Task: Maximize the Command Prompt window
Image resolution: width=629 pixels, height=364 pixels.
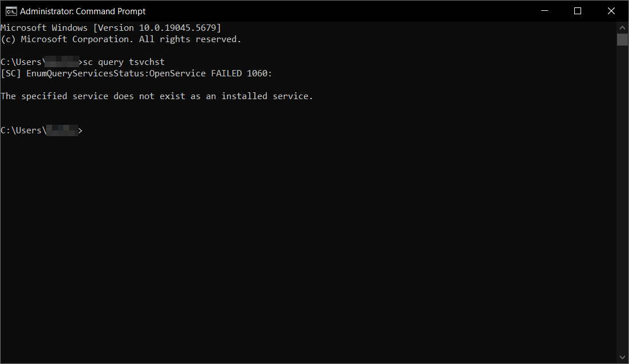Action: tap(577, 11)
